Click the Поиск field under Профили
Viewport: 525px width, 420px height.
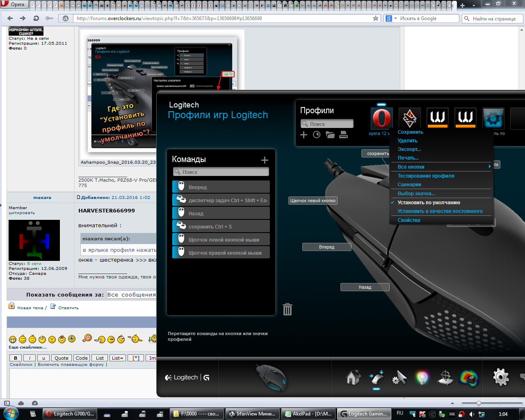coord(327,124)
